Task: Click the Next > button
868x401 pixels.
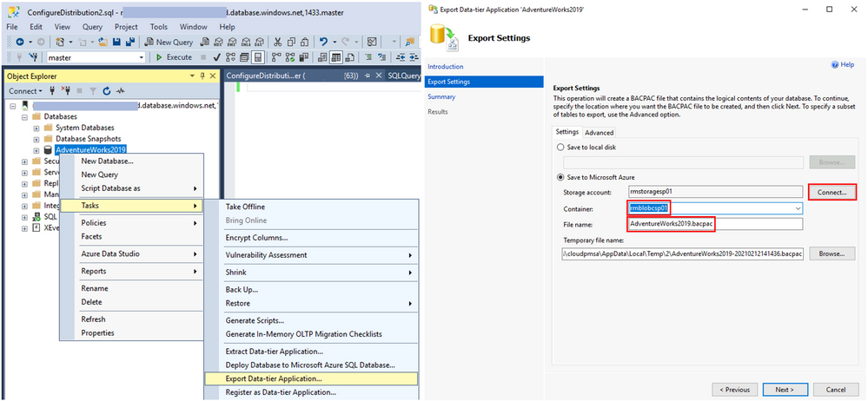Action: point(784,389)
